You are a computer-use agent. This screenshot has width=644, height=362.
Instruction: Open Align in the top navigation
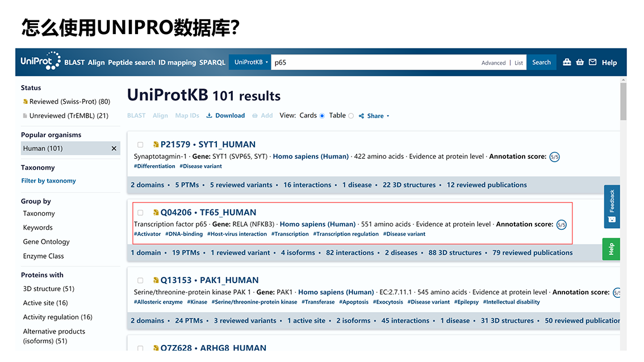point(96,62)
